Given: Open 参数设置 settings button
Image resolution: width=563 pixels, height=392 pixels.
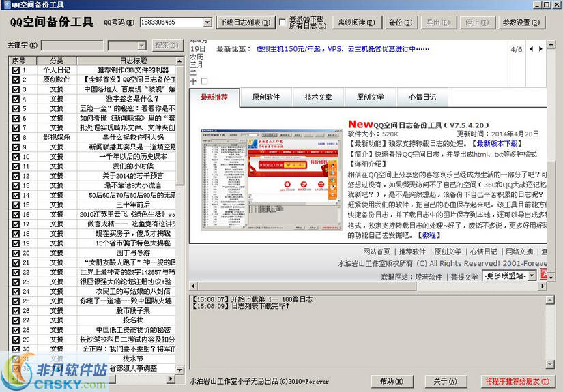Looking at the screenshot, I should pos(521,22).
